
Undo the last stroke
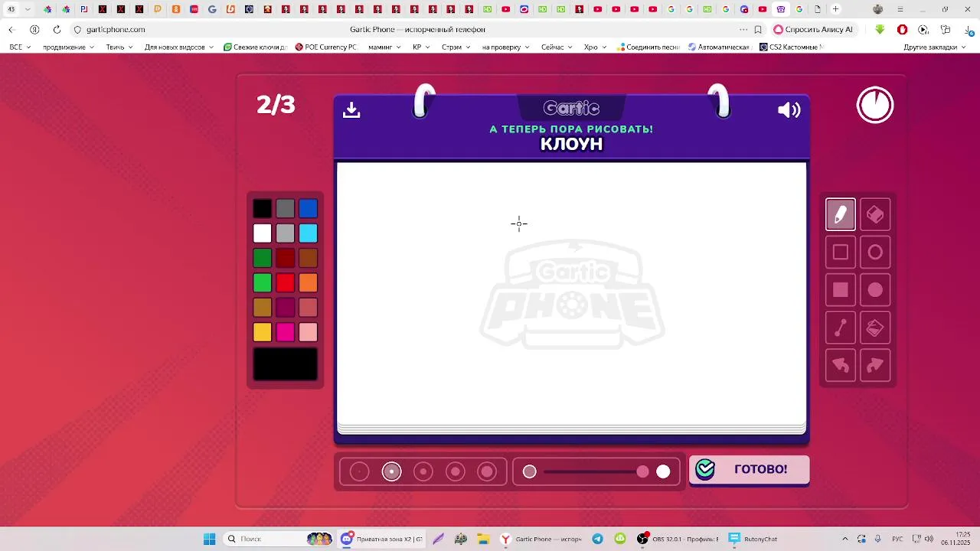pos(840,365)
